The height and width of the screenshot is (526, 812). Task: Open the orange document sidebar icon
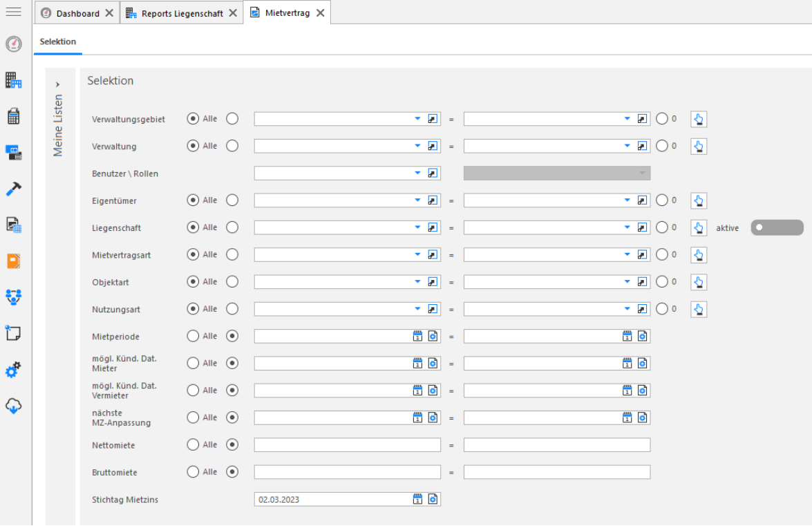coord(13,261)
